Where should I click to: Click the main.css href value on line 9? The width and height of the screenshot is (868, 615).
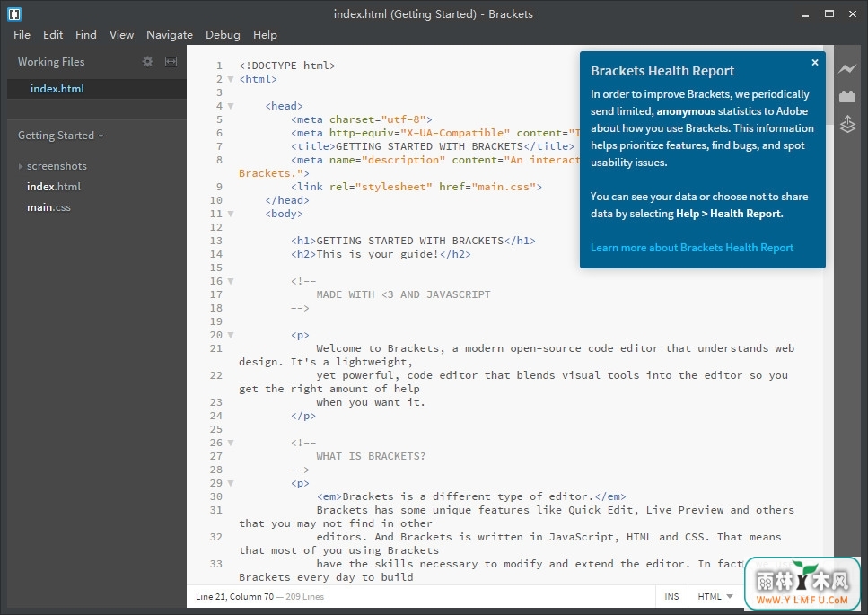(x=504, y=187)
